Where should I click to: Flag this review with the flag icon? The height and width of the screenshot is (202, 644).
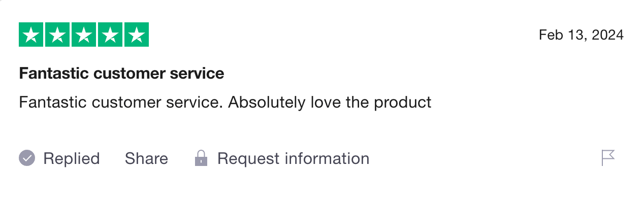608,158
